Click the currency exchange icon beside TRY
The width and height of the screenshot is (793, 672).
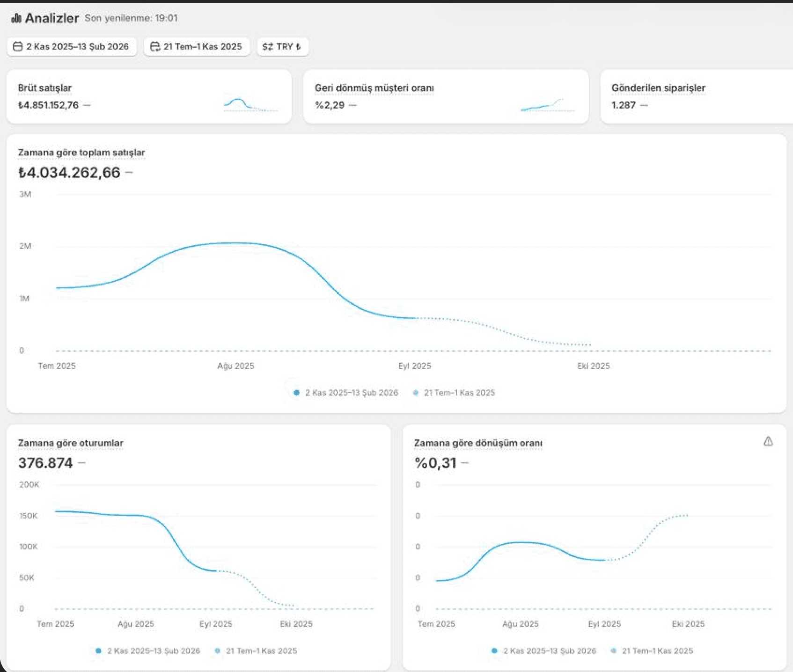(268, 46)
